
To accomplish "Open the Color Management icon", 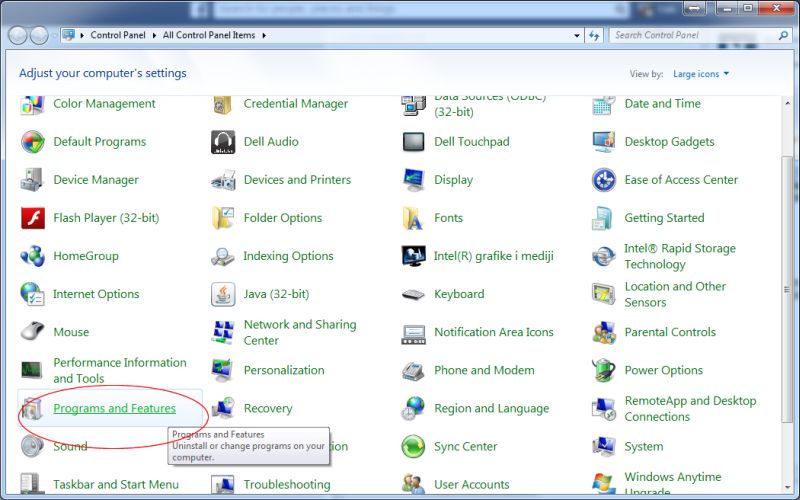I will [x=32, y=105].
